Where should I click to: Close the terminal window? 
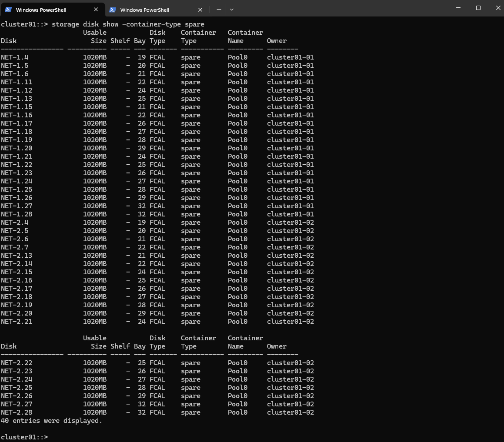[498, 8]
